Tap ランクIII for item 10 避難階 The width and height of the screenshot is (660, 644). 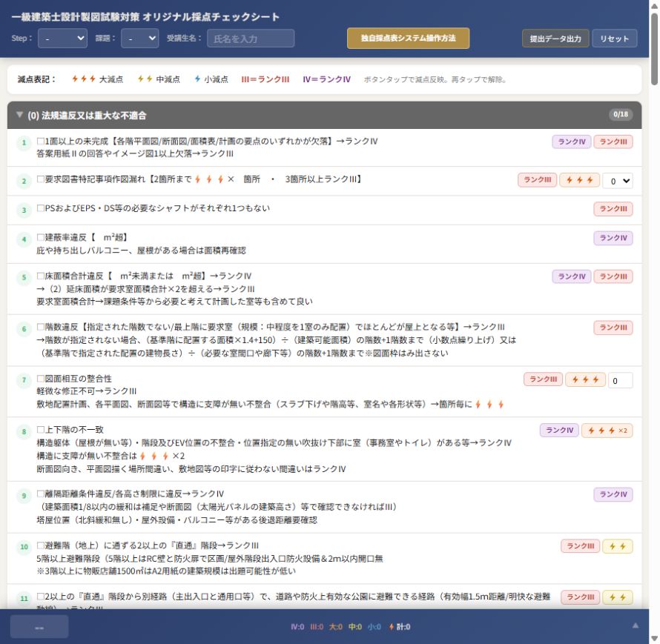580,546
